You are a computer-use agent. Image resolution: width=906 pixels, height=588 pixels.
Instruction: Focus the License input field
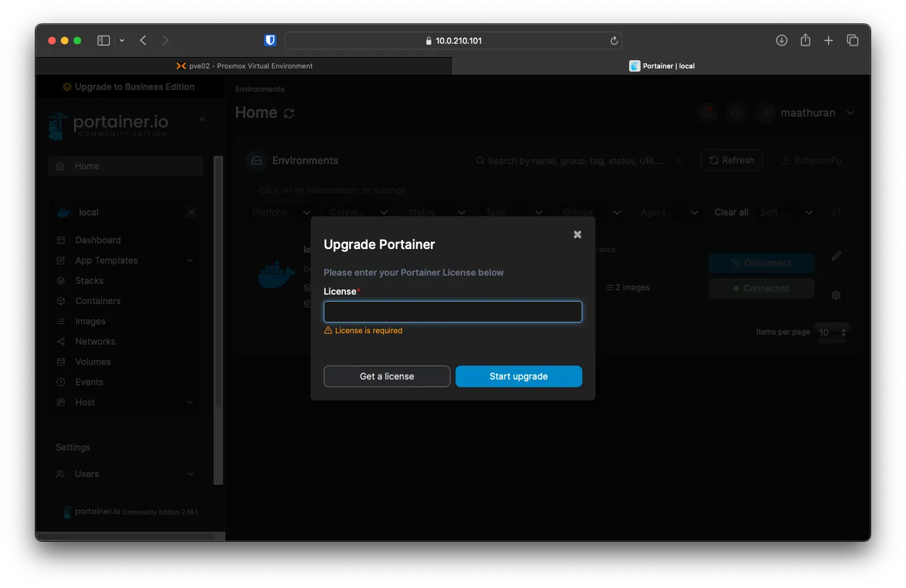click(x=452, y=312)
